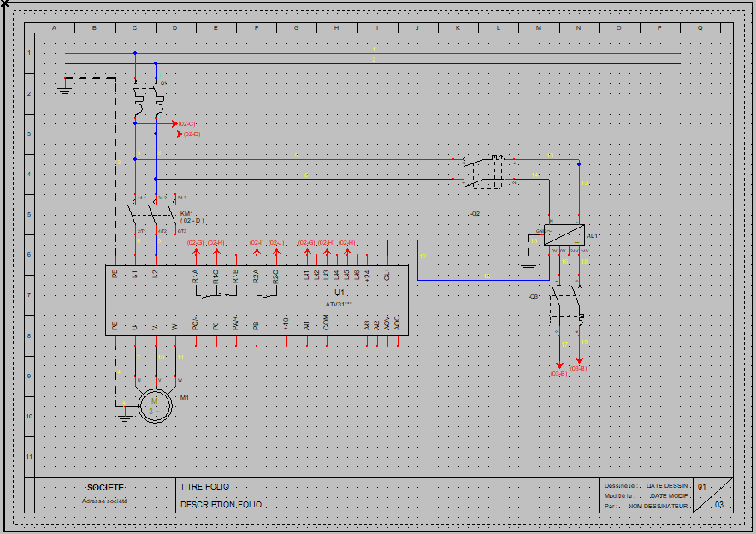Screen dimensions: 756x534
Task: Click the CLI terminal on U1 drive
Action: [x=387, y=275]
